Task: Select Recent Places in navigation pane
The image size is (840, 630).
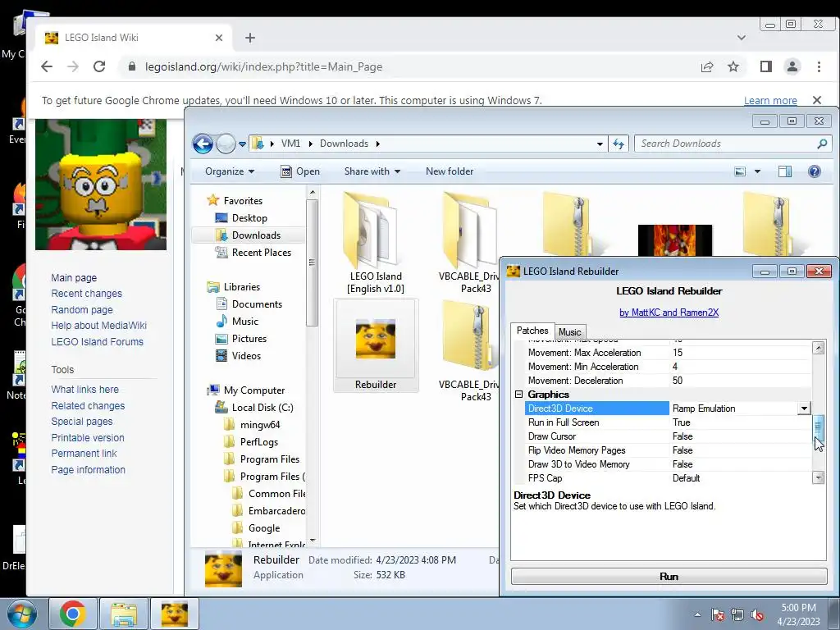Action: pyautogui.click(x=262, y=253)
